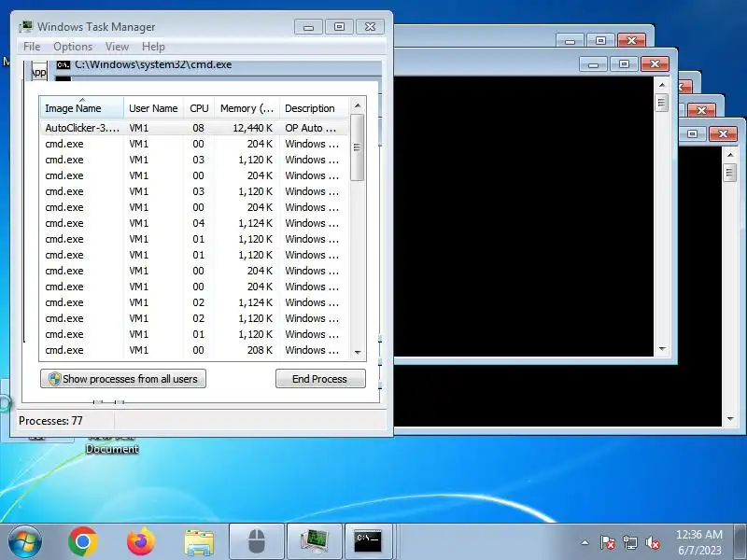Screen dimensions: 747x560
Task: Minimize the front cmd console window
Action: click(x=594, y=63)
